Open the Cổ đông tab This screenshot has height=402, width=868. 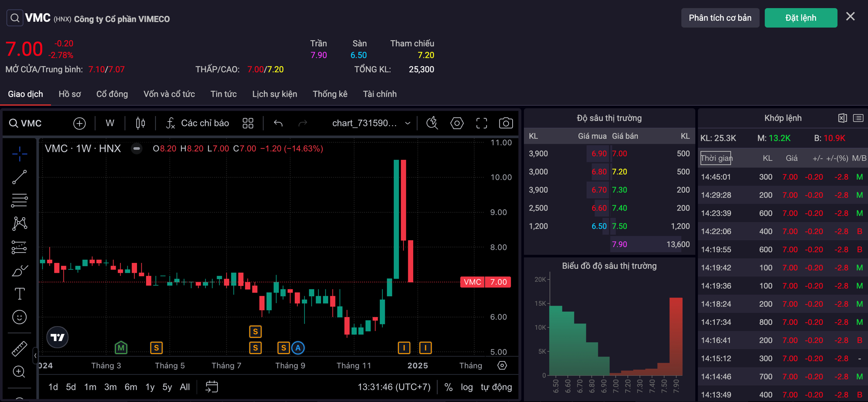click(112, 94)
